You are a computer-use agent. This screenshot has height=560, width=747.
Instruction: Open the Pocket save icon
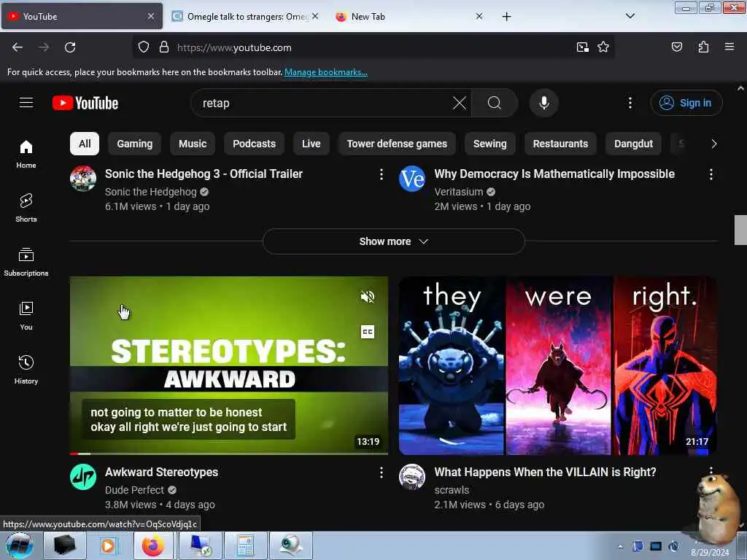coord(676,47)
